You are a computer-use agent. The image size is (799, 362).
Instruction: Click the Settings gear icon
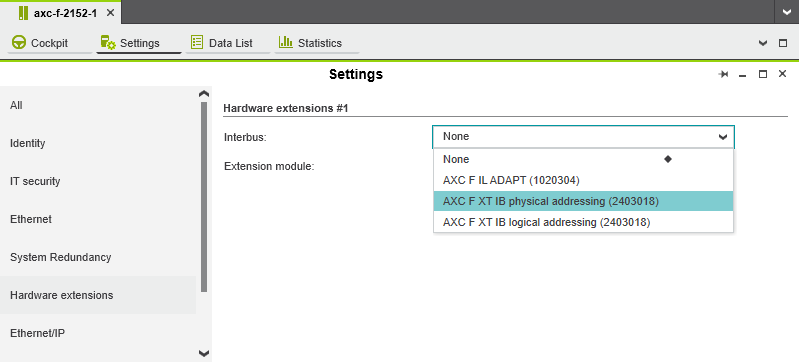108,43
